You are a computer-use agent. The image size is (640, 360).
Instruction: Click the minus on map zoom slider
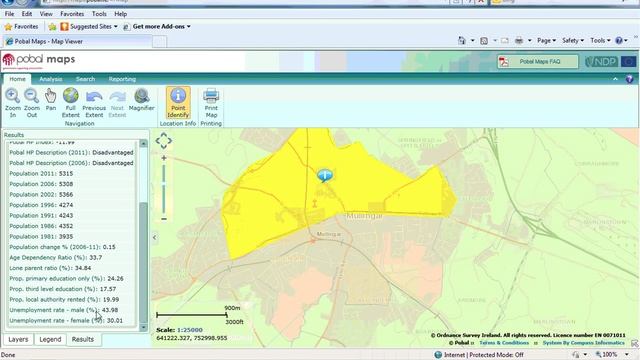(x=164, y=219)
